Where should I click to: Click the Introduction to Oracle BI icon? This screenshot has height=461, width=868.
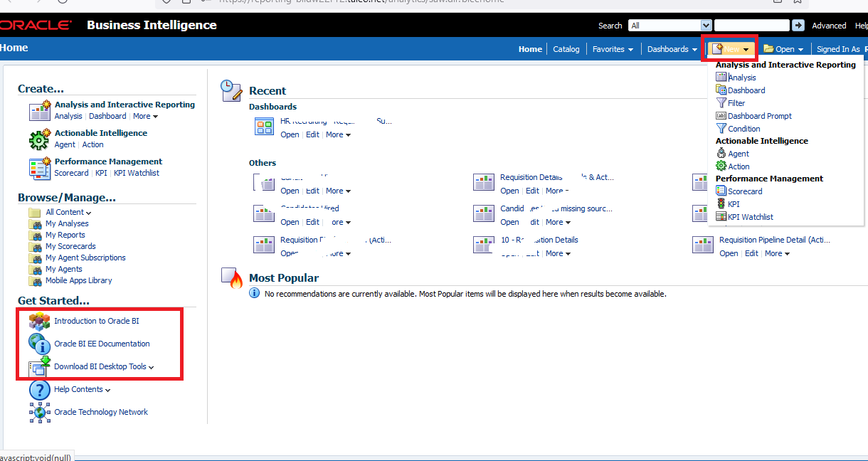[39, 321]
